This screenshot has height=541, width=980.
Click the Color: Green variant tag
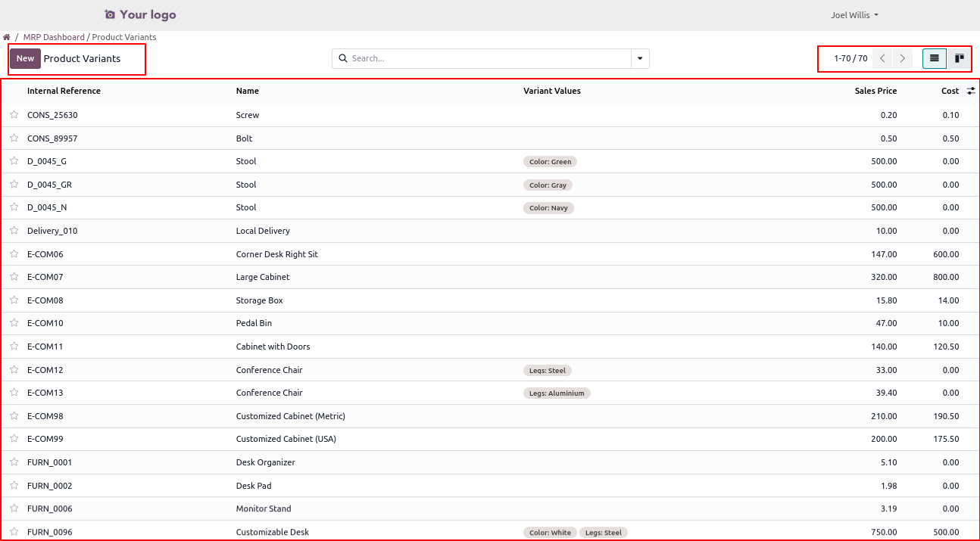pos(550,162)
